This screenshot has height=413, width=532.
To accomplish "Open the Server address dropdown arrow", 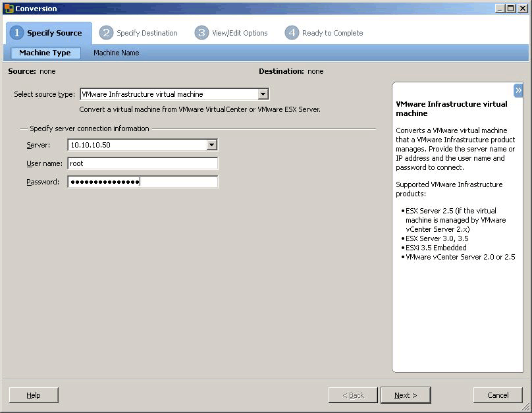I will (x=212, y=145).
